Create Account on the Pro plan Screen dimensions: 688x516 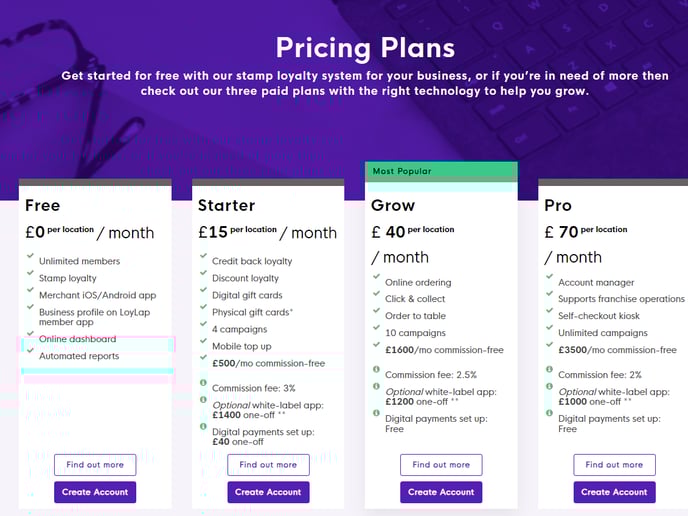614,492
